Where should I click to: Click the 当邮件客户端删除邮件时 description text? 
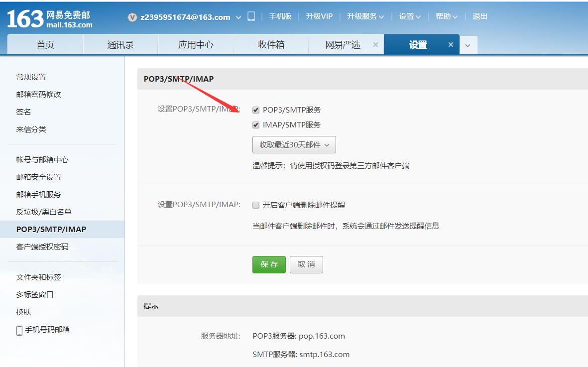pyautogui.click(x=346, y=226)
